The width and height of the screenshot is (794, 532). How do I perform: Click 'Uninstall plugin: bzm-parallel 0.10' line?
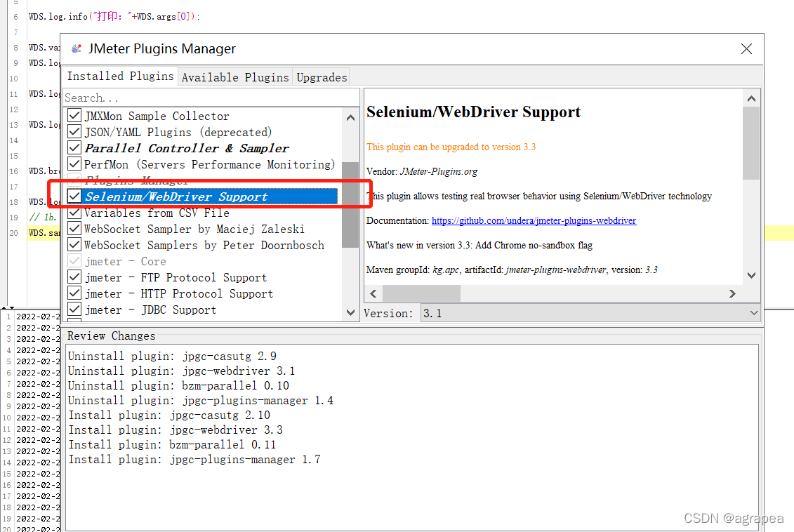179,386
